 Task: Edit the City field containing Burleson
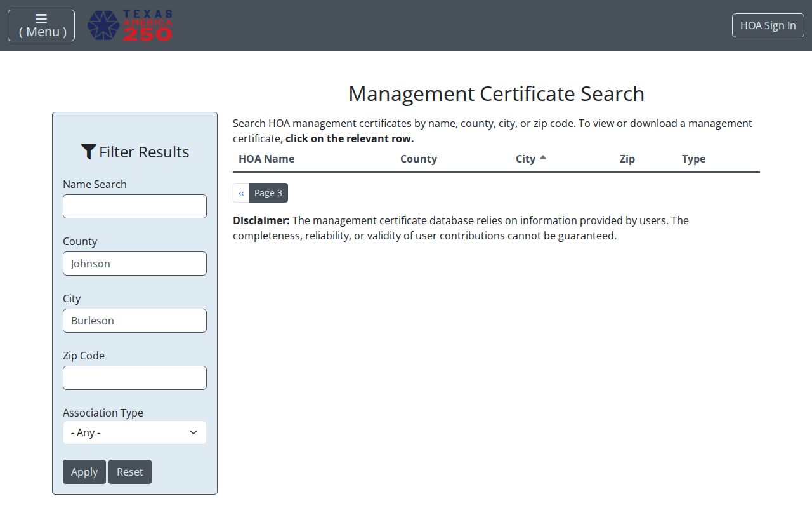(134, 321)
